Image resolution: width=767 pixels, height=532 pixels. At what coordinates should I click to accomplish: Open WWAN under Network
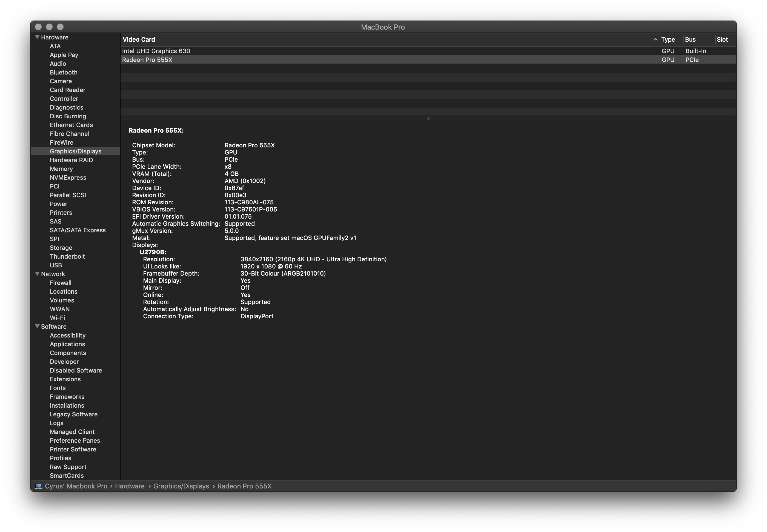(60, 309)
